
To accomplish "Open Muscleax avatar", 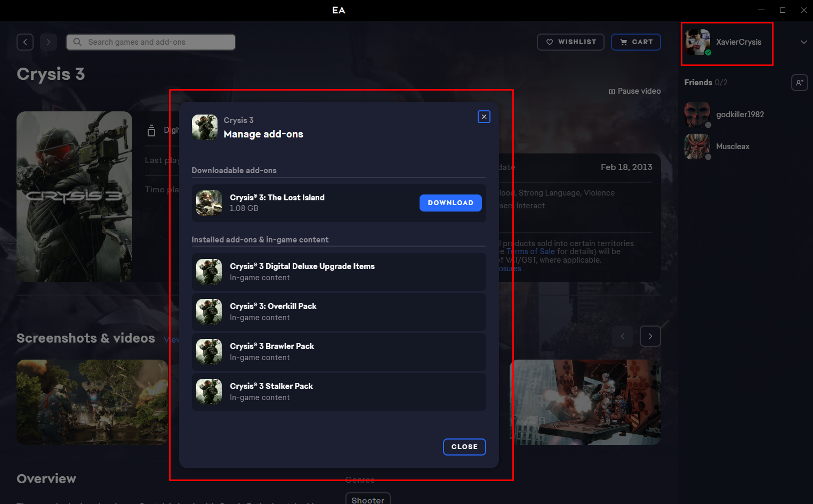I will click(x=697, y=147).
